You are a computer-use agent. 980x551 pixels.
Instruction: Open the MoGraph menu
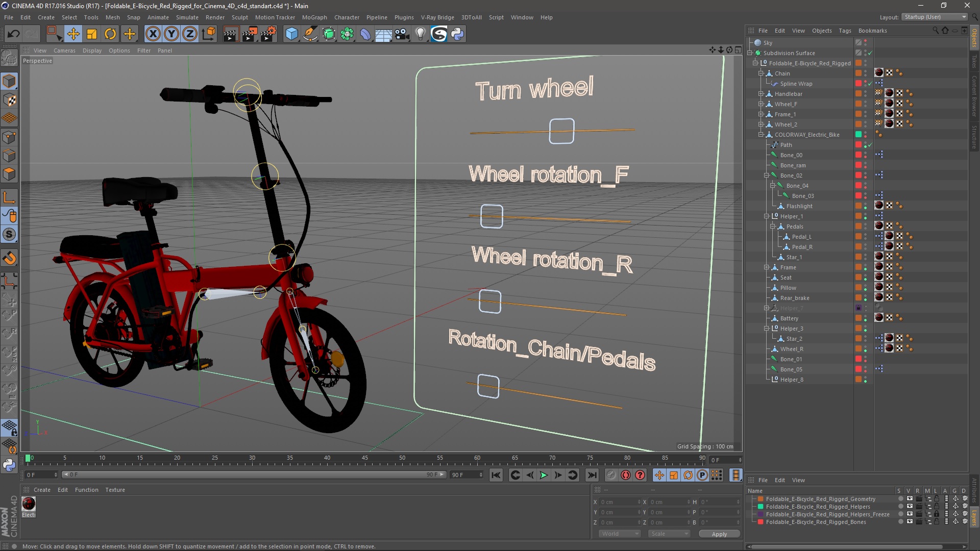coord(314,17)
